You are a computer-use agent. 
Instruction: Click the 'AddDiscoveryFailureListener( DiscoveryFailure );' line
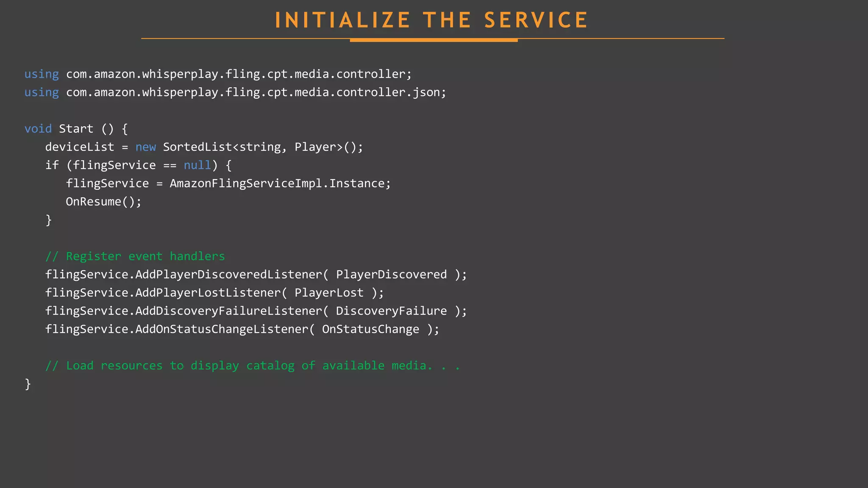(256, 311)
